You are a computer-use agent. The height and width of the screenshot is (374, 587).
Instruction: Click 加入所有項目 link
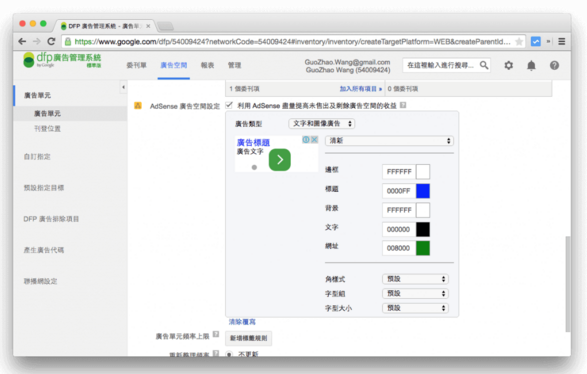[x=361, y=89]
